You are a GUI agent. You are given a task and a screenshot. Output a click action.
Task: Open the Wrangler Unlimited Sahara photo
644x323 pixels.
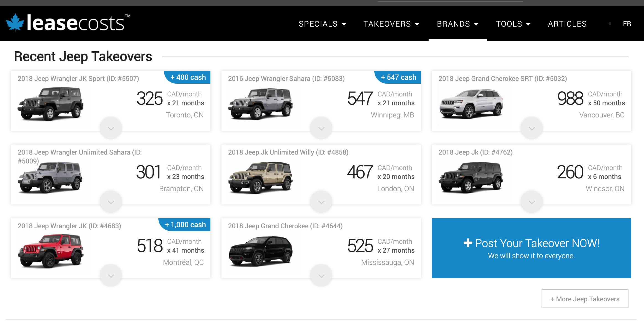coord(50,178)
